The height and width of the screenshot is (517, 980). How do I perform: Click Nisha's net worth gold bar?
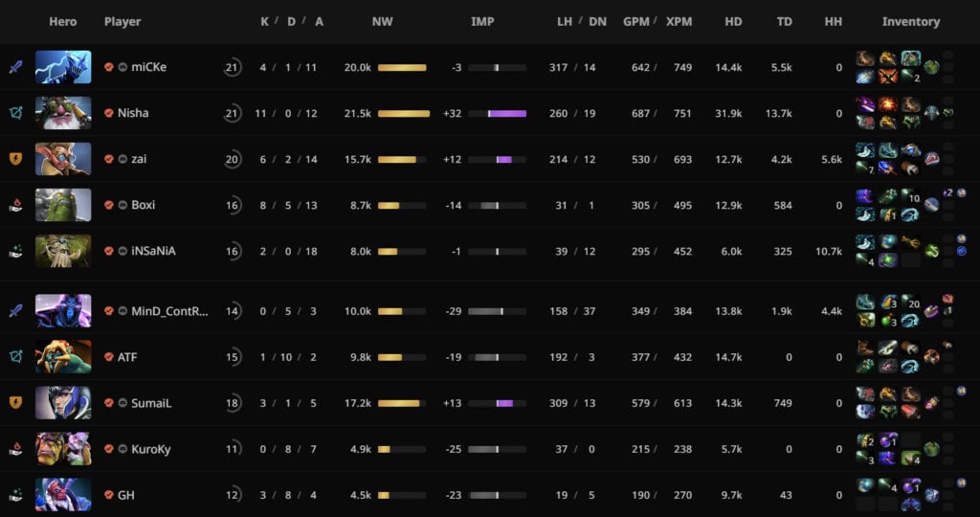404,113
